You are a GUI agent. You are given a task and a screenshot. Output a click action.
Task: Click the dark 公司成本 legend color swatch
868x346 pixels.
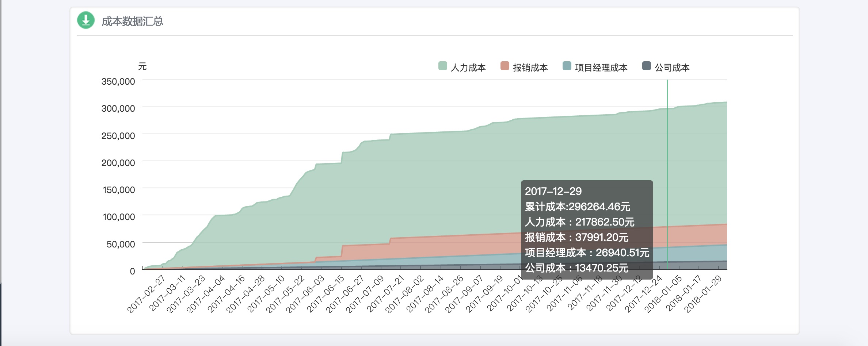(x=646, y=66)
